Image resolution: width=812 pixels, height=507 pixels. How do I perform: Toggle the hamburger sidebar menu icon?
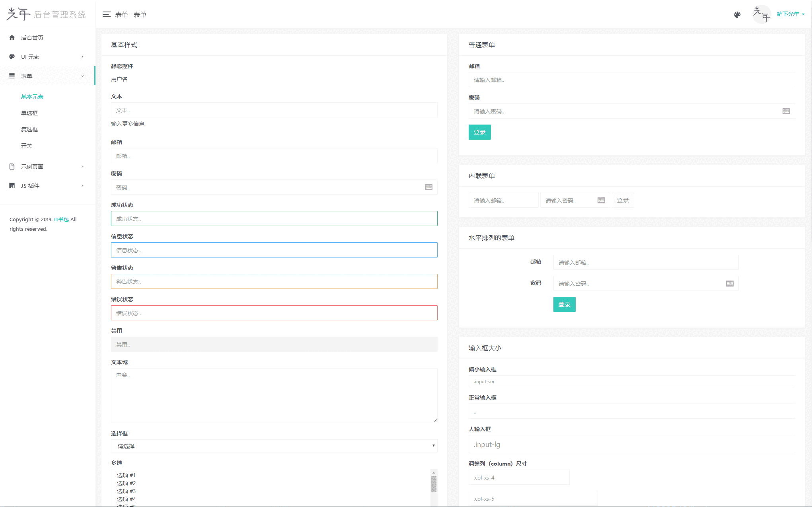coord(106,14)
